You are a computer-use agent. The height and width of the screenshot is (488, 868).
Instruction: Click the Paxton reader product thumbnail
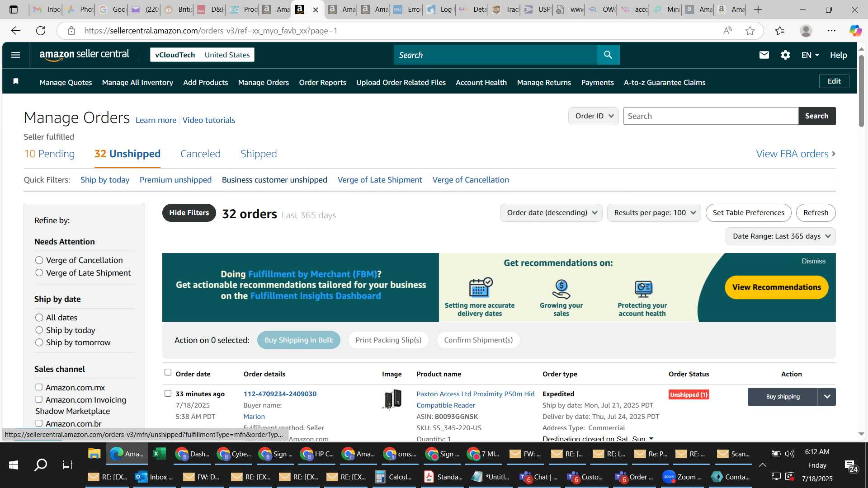click(392, 399)
